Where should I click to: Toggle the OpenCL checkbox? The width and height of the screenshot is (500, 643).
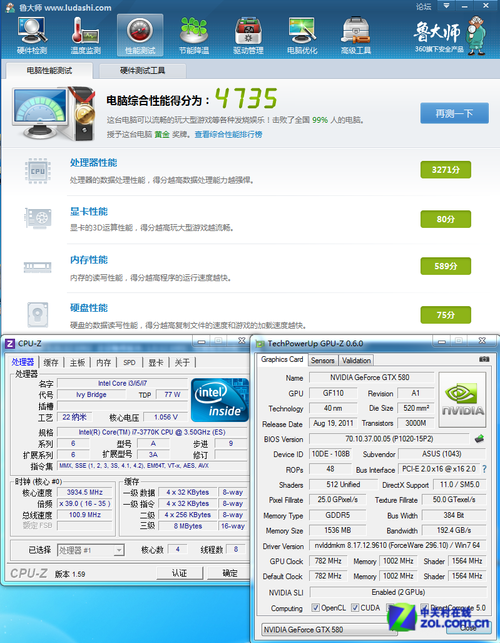pos(315,607)
